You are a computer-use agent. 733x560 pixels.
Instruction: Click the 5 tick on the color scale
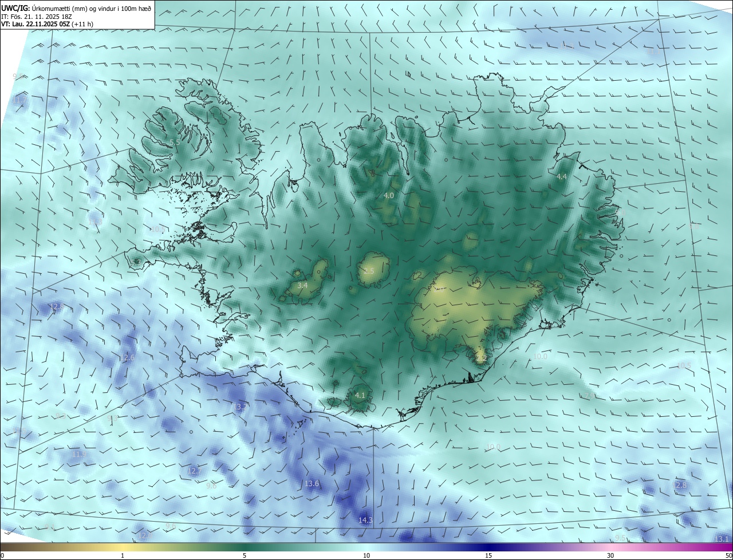click(245, 555)
